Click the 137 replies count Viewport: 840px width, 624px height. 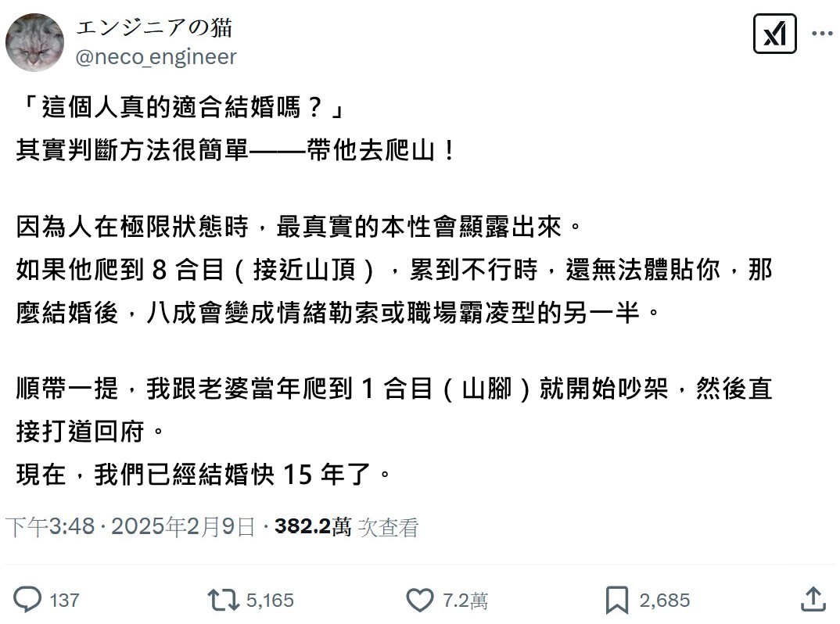[64, 601]
